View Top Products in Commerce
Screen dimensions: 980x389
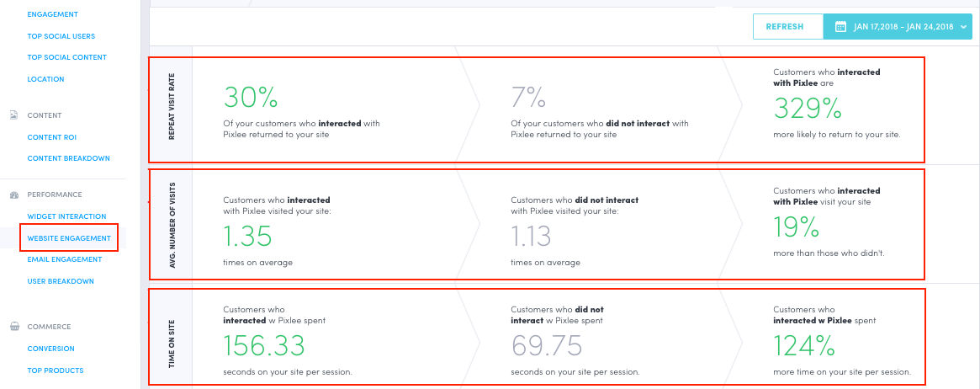tap(56, 370)
